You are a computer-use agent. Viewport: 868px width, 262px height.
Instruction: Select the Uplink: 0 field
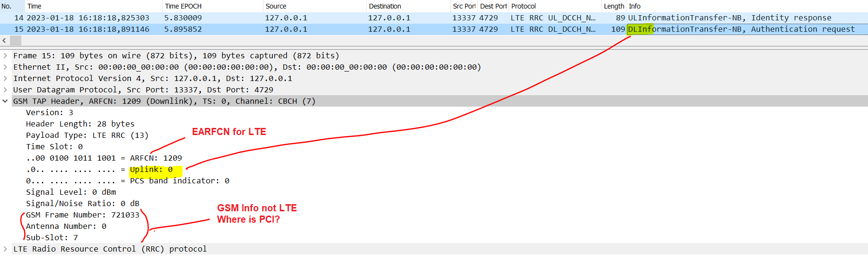click(99, 169)
